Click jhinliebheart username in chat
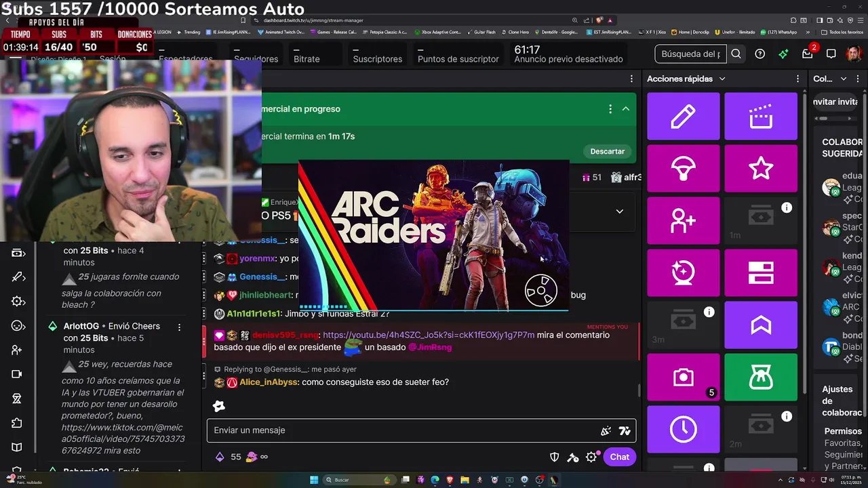This screenshot has width=868, height=488. 265,296
